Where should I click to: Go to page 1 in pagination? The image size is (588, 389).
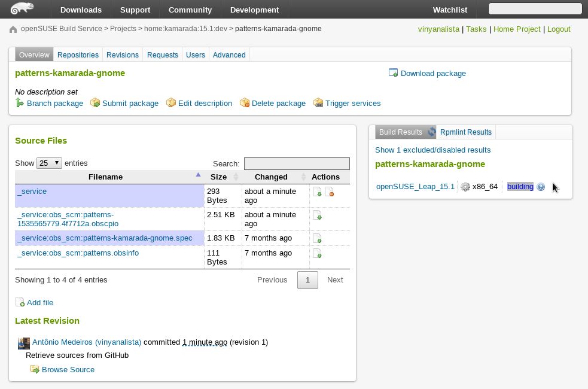tap(307, 280)
